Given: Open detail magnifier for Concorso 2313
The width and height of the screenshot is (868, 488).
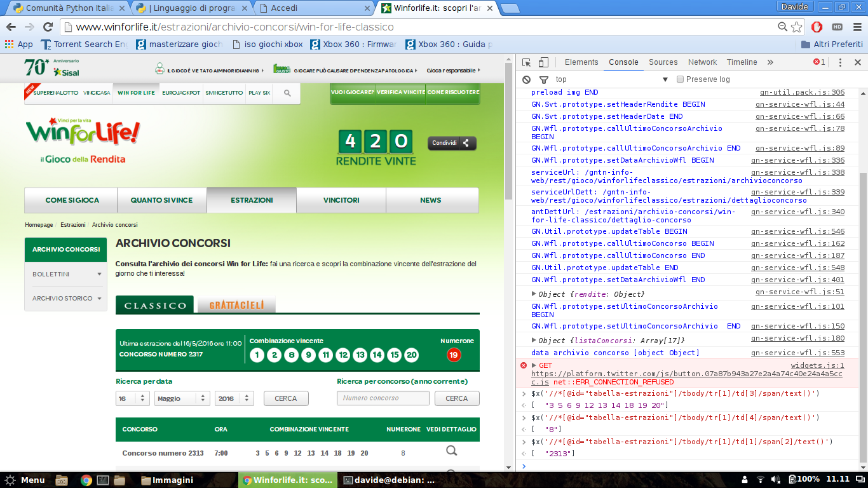Looking at the screenshot, I should point(451,451).
